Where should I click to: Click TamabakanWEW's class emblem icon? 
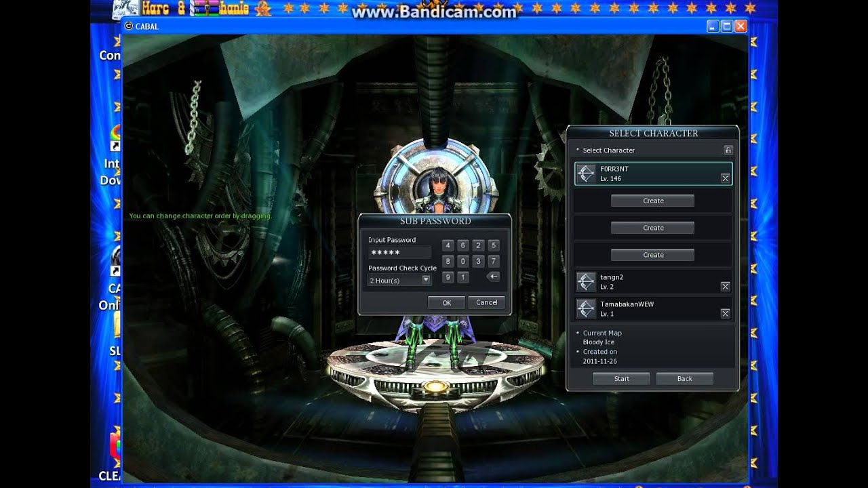pos(586,309)
